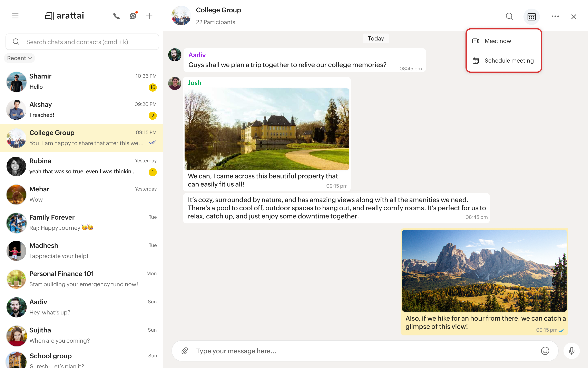The width and height of the screenshot is (588, 368).
Task: Focus the Search chats and contacts field
Action: click(x=82, y=42)
